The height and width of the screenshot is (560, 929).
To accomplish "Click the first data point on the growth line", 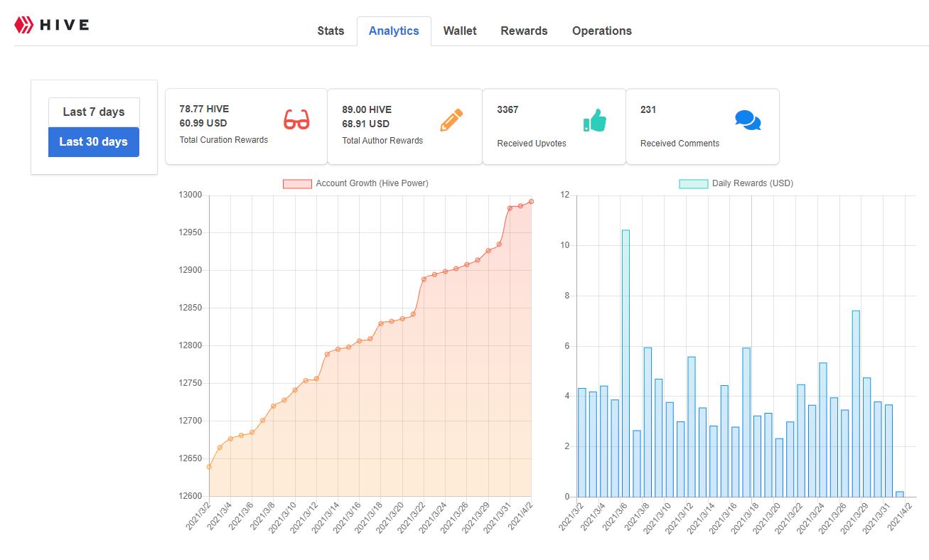I will point(209,466).
